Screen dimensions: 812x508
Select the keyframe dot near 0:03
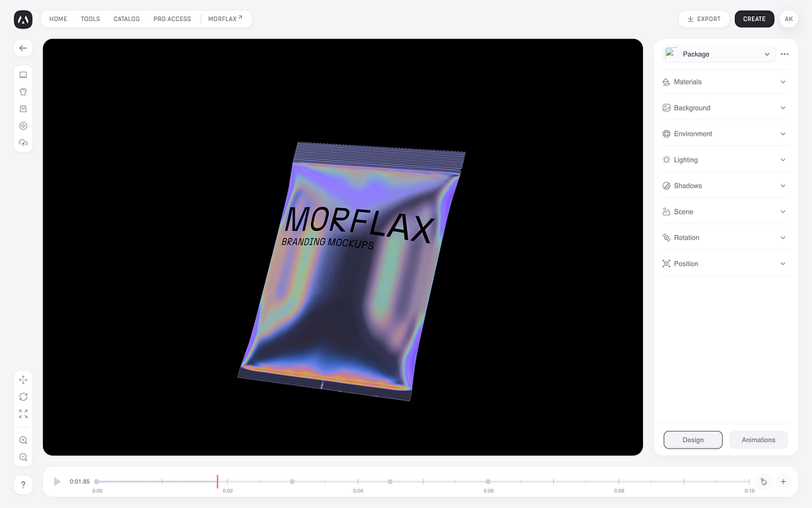(292, 482)
